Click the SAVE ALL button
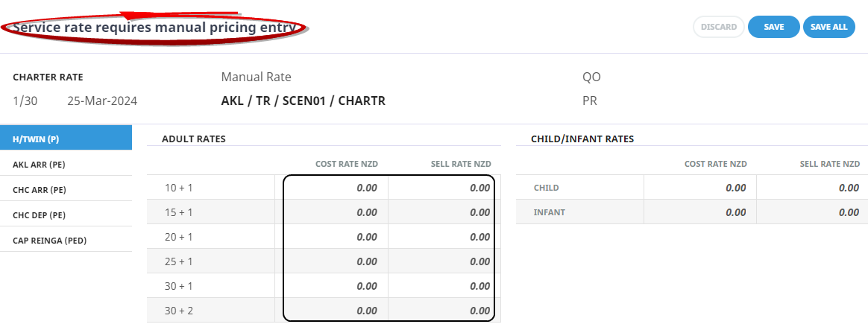This screenshot has height=327, width=868. (x=828, y=27)
